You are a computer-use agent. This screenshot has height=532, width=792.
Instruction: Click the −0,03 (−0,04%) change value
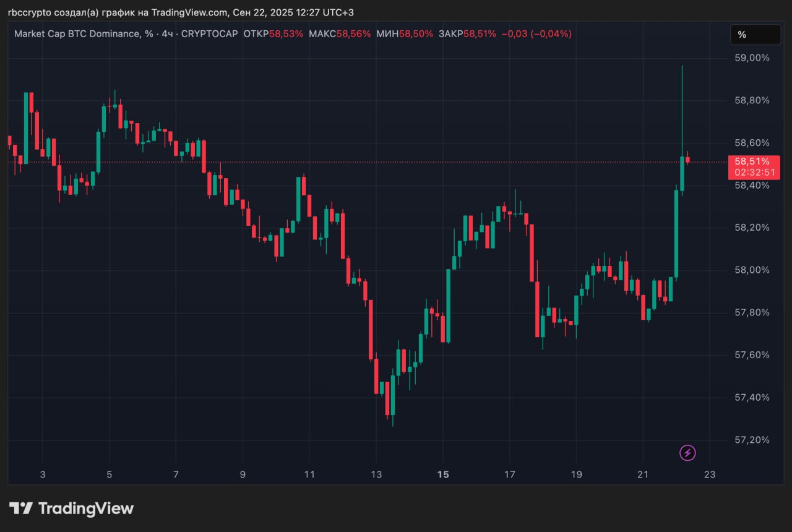tap(536, 34)
